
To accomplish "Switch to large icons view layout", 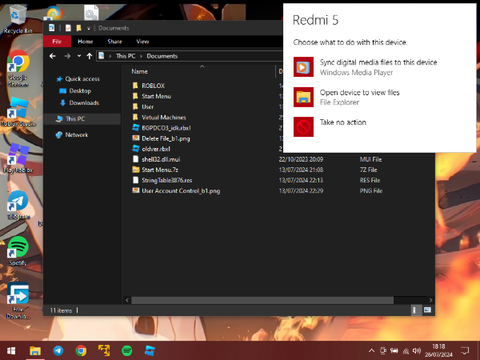I will click(427, 310).
